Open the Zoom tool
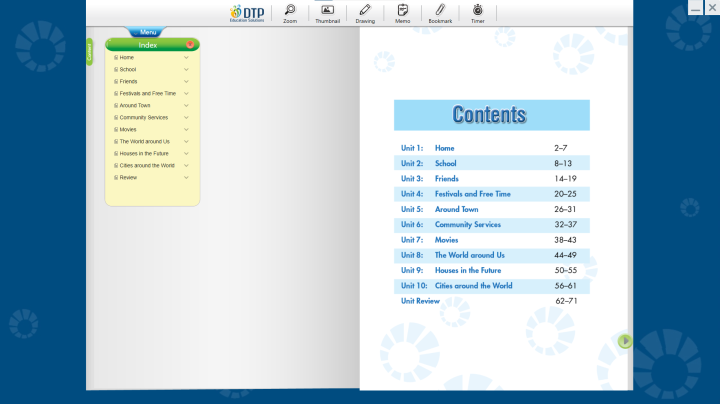 [x=290, y=12]
